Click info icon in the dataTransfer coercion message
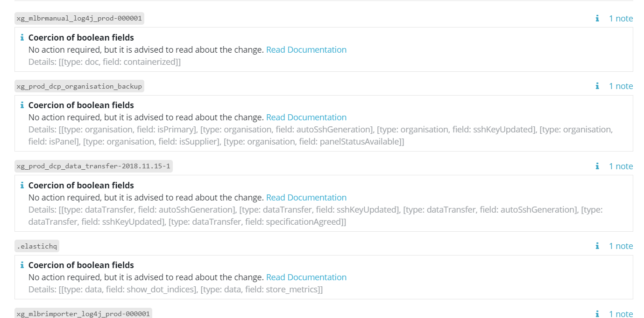This screenshot has width=644, height=318. click(x=22, y=186)
